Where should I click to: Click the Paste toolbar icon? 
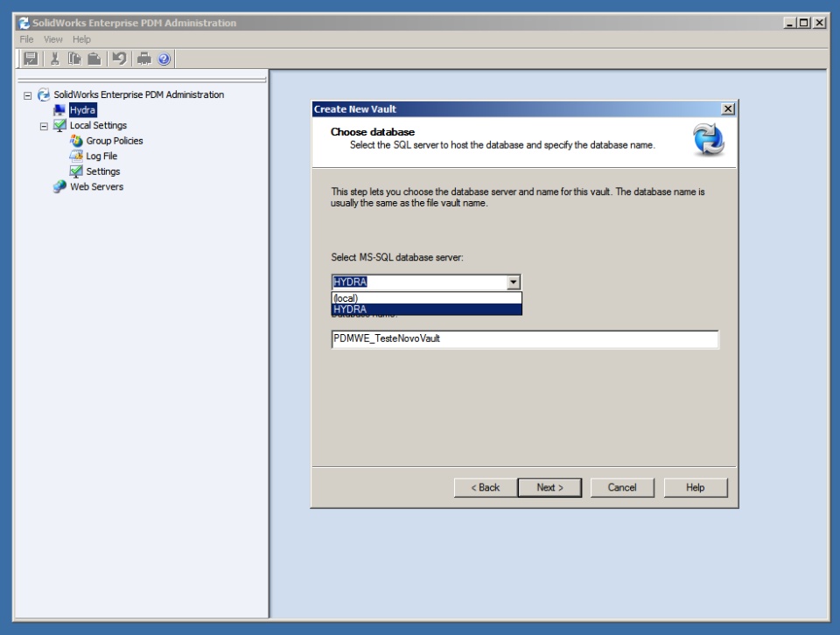click(x=94, y=59)
